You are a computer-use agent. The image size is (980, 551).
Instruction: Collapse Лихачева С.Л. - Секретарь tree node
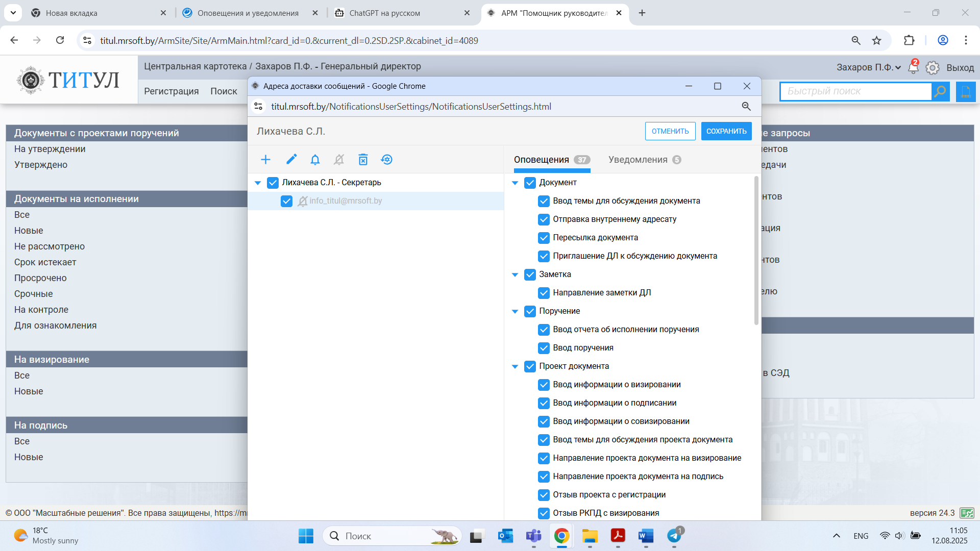point(258,183)
